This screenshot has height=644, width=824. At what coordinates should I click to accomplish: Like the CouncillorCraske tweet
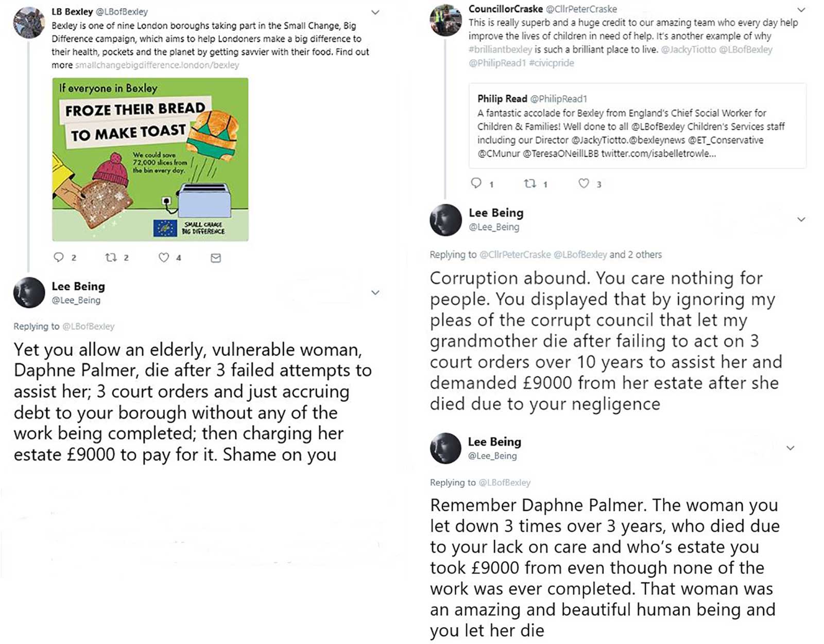point(583,183)
